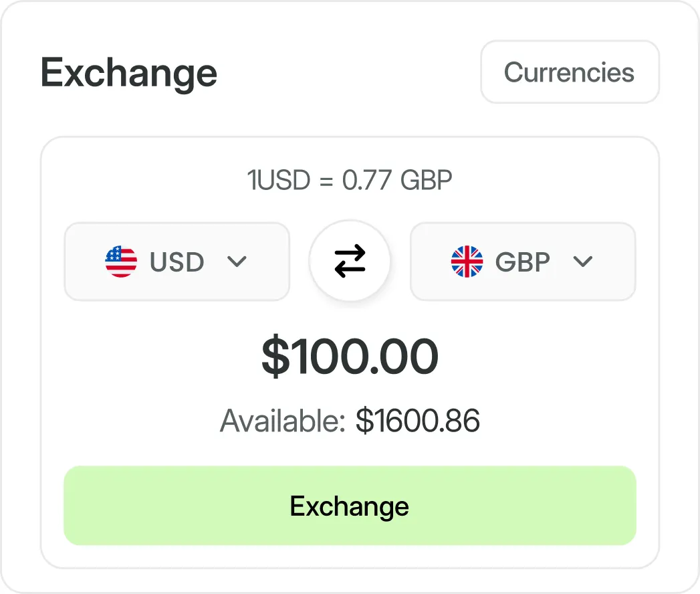700x594 pixels.
Task: Click the Exchange heading
Action: pos(128,72)
